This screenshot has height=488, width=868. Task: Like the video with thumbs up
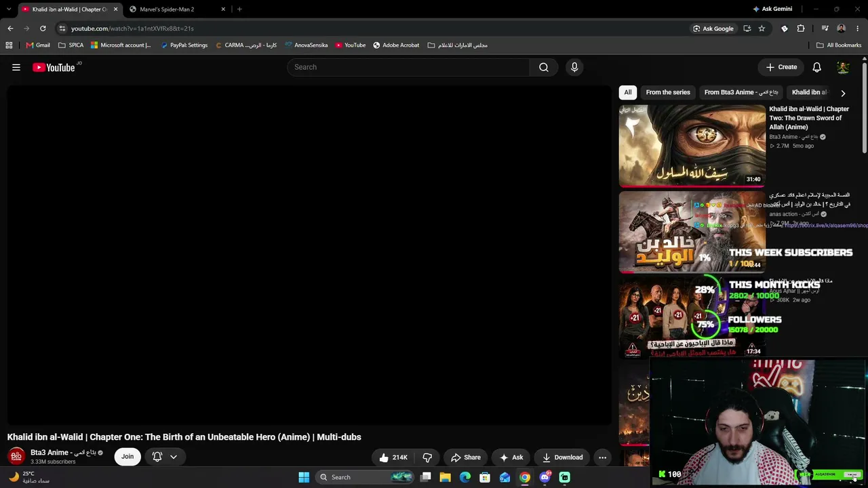[x=394, y=457]
